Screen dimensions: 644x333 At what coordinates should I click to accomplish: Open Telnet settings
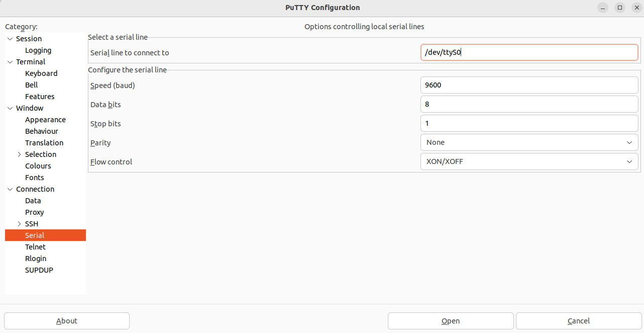(35, 247)
